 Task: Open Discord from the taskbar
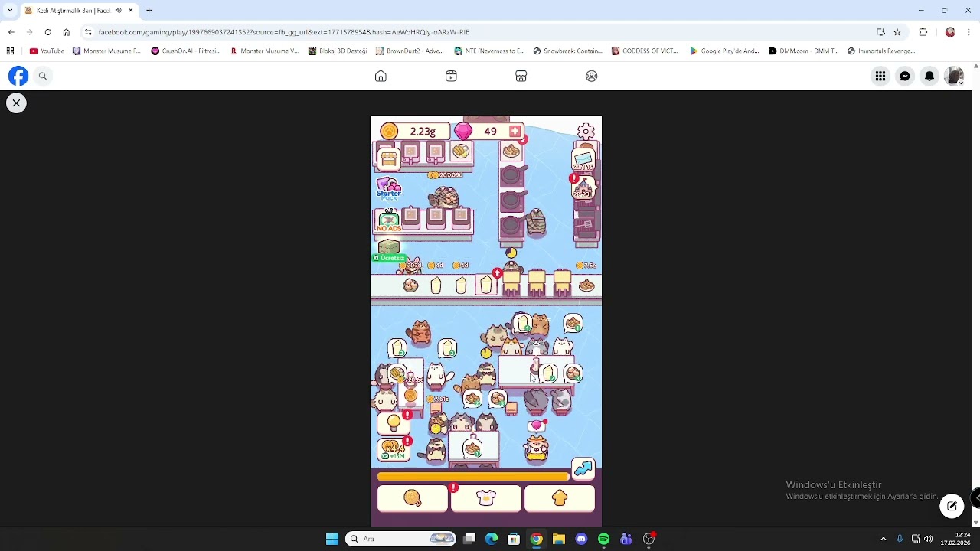pyautogui.click(x=581, y=539)
